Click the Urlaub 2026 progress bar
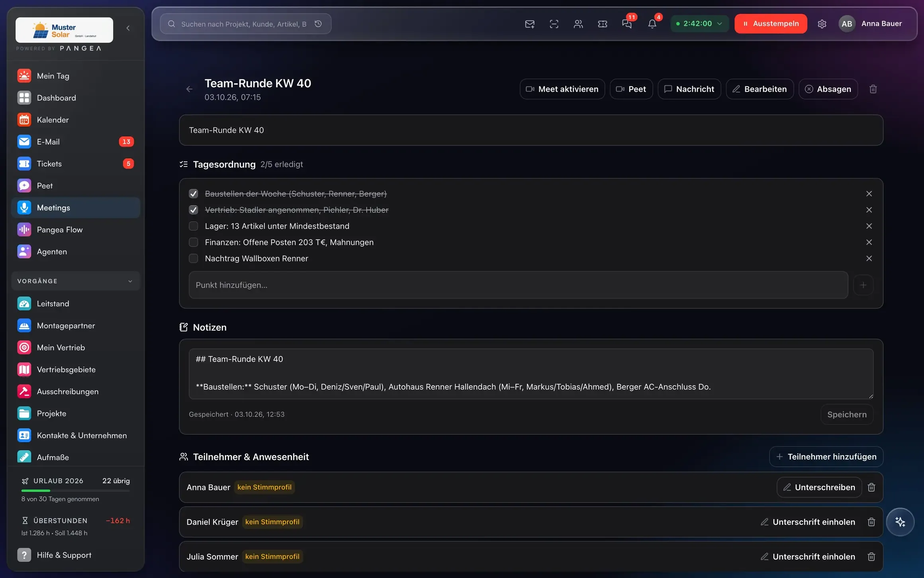The width and height of the screenshot is (924, 578). tap(76, 490)
